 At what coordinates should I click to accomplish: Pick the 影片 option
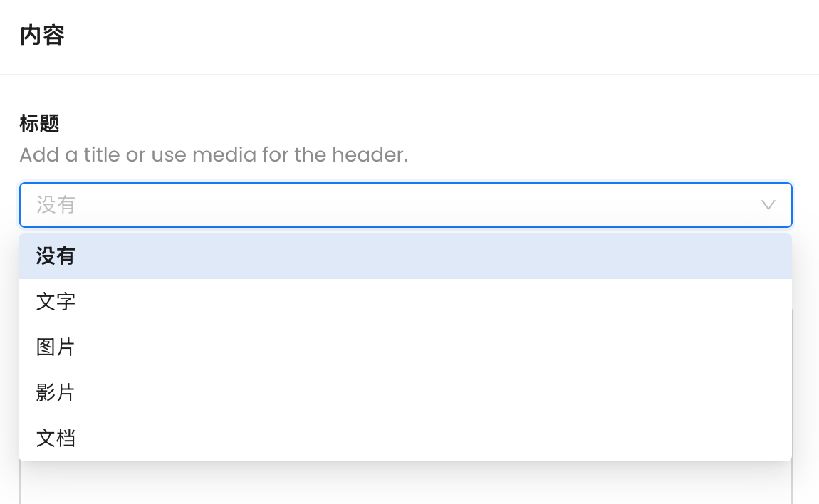coord(56,393)
